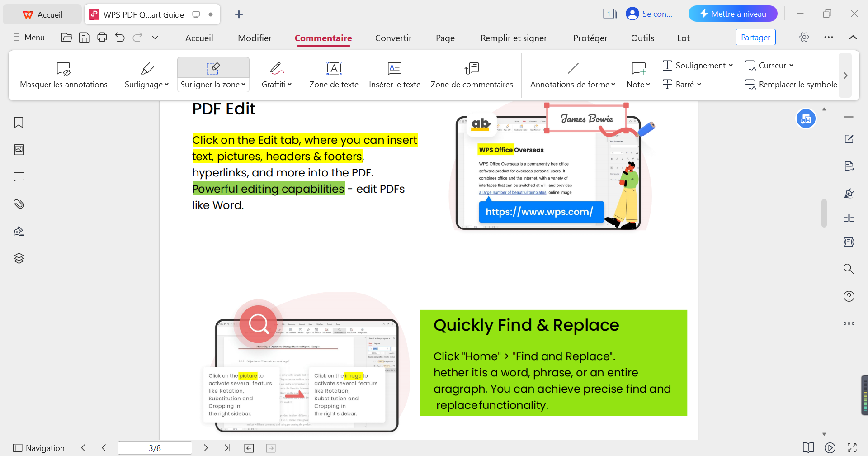Switch to reading mode book icon
Screen dimensions: 868x456
[808, 448]
